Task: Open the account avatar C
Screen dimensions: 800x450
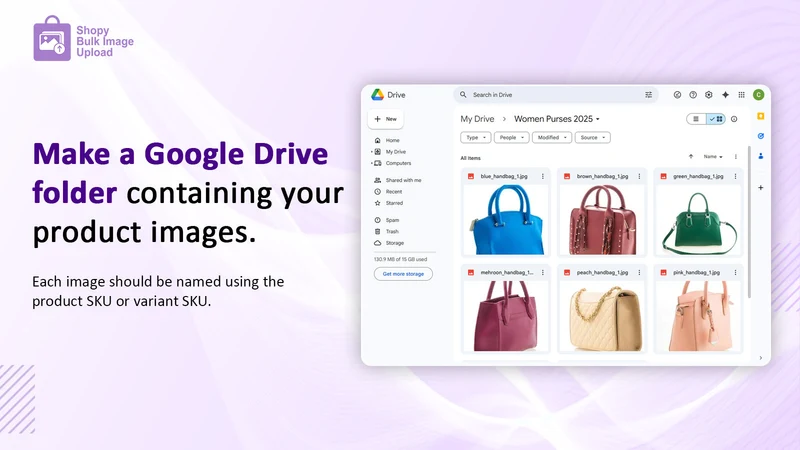Action: point(759,95)
